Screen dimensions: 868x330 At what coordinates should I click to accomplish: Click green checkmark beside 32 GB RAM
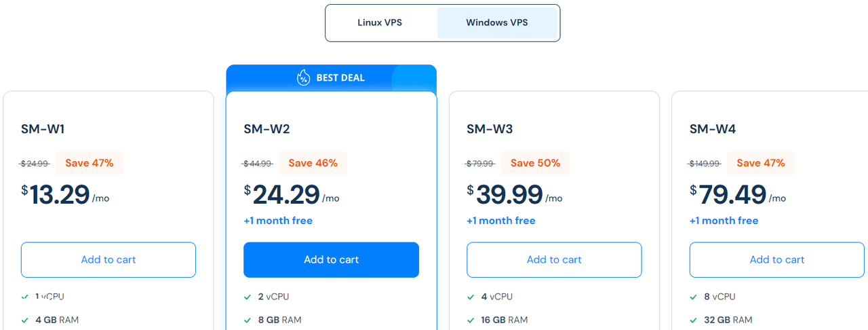(694, 320)
